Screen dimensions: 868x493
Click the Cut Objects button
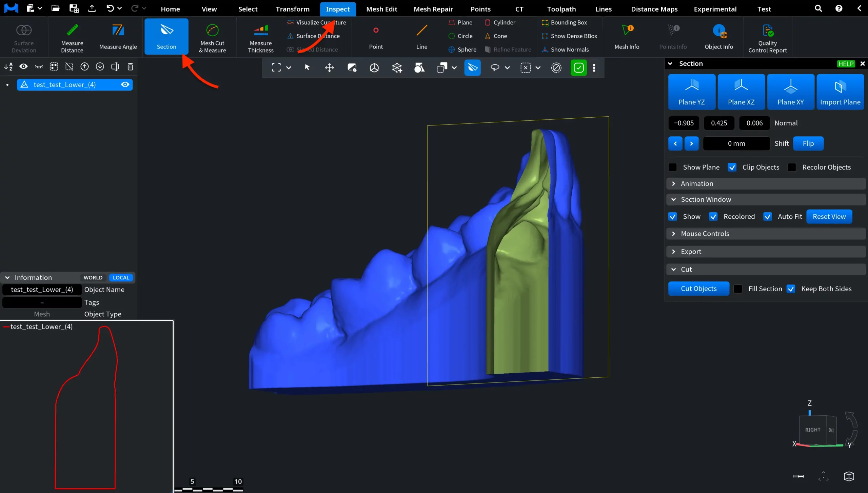(698, 289)
